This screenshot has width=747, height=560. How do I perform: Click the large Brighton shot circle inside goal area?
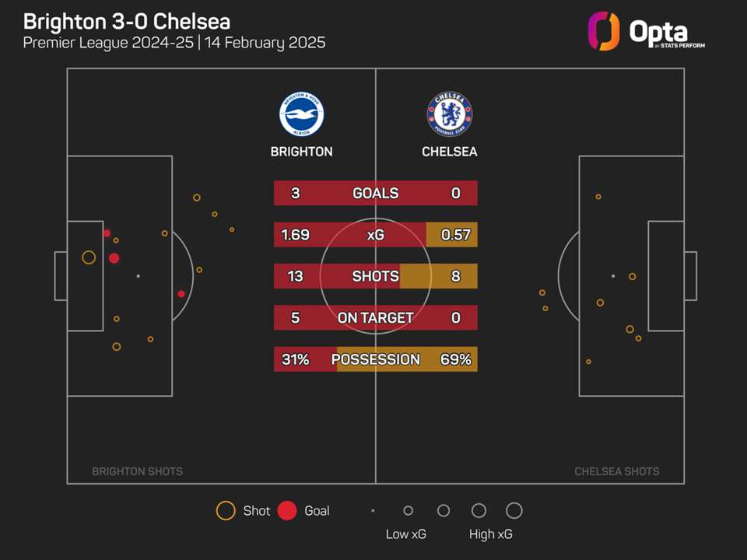click(89, 257)
